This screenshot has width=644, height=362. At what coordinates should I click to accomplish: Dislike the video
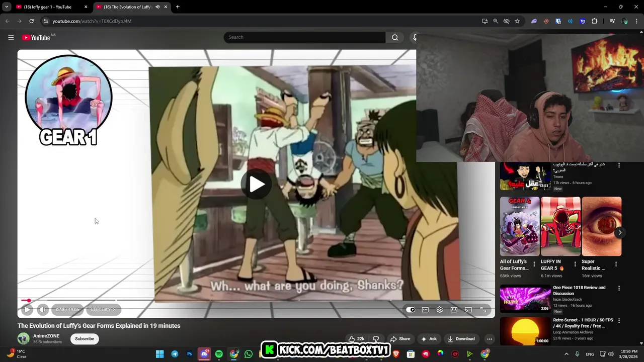point(376,339)
